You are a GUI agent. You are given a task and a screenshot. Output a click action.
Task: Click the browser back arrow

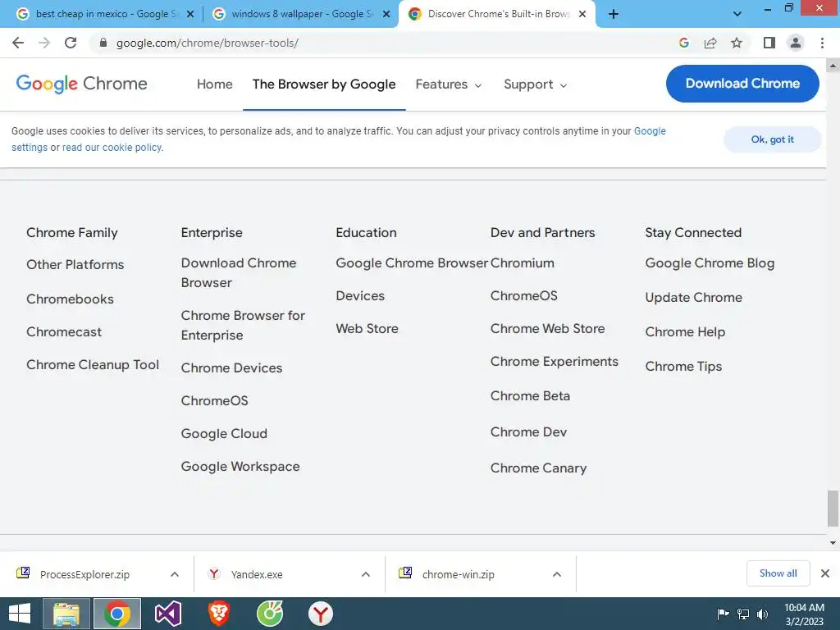tap(18, 43)
